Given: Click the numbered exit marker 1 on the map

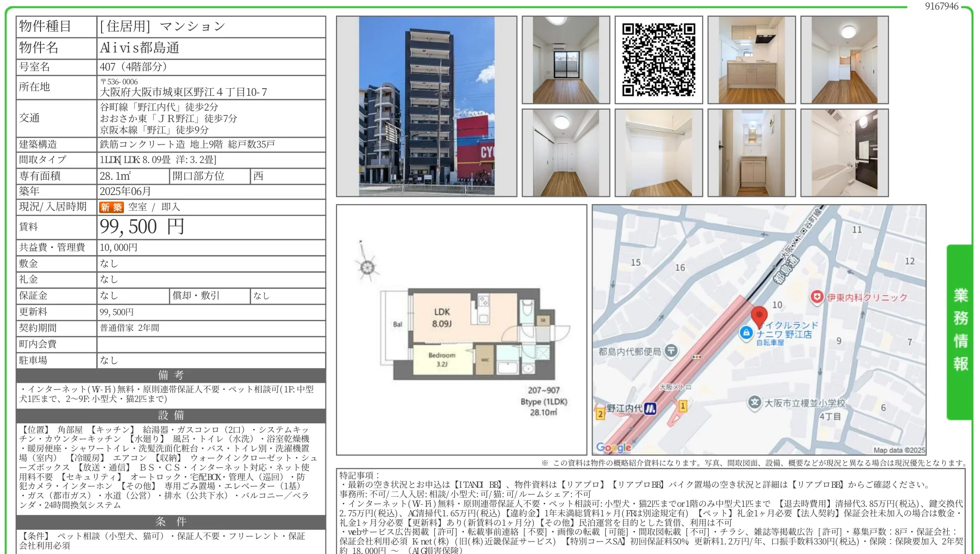Looking at the screenshot, I should [682, 407].
